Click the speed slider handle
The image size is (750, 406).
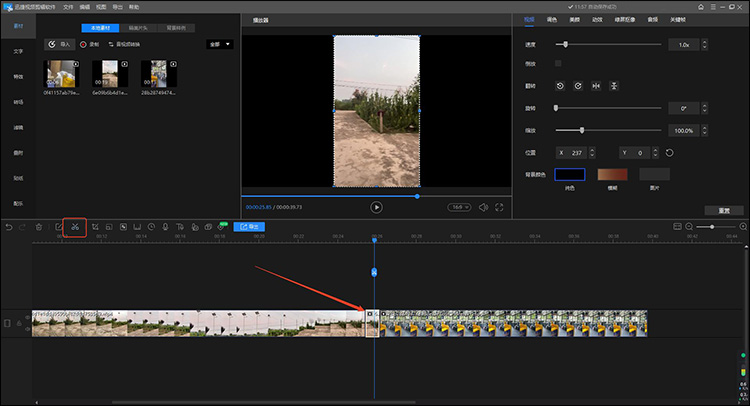[x=565, y=44]
